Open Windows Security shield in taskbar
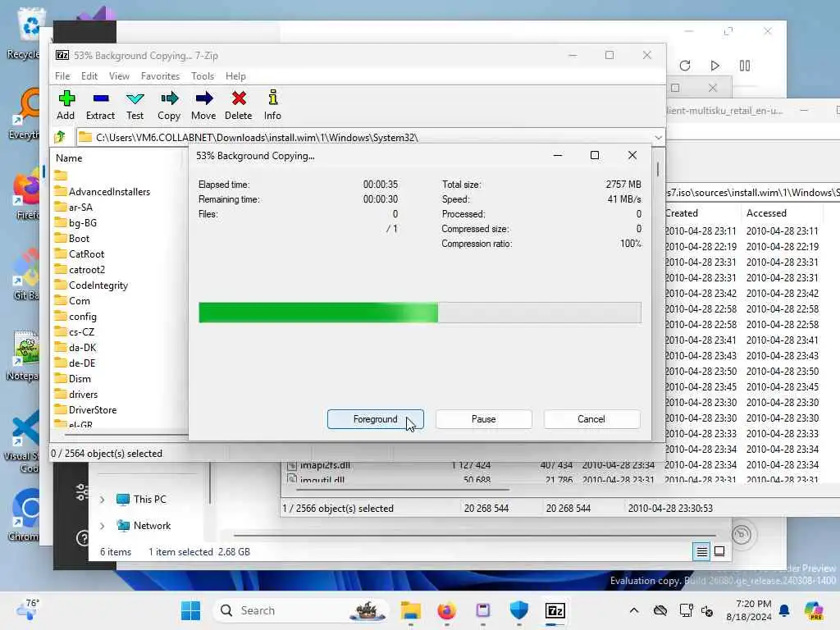 pos(518,610)
